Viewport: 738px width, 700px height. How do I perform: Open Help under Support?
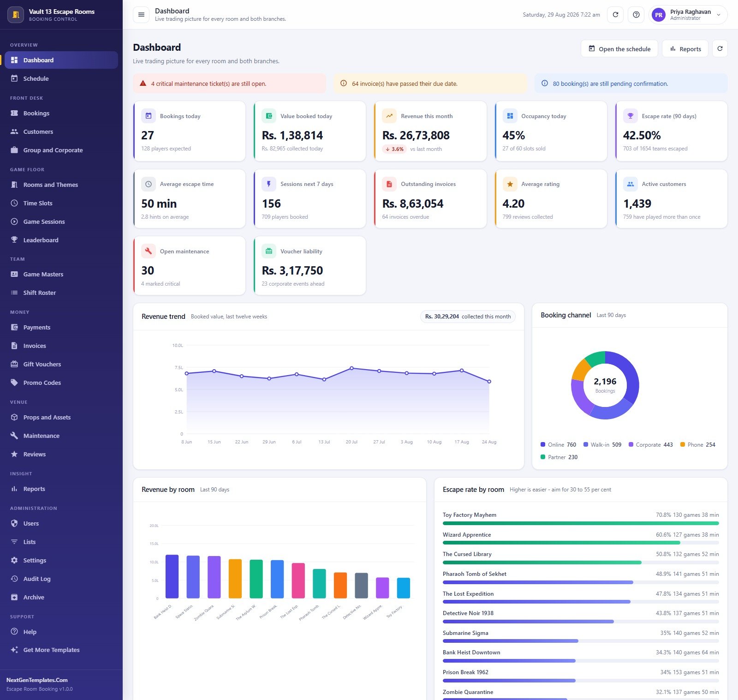click(x=61, y=632)
